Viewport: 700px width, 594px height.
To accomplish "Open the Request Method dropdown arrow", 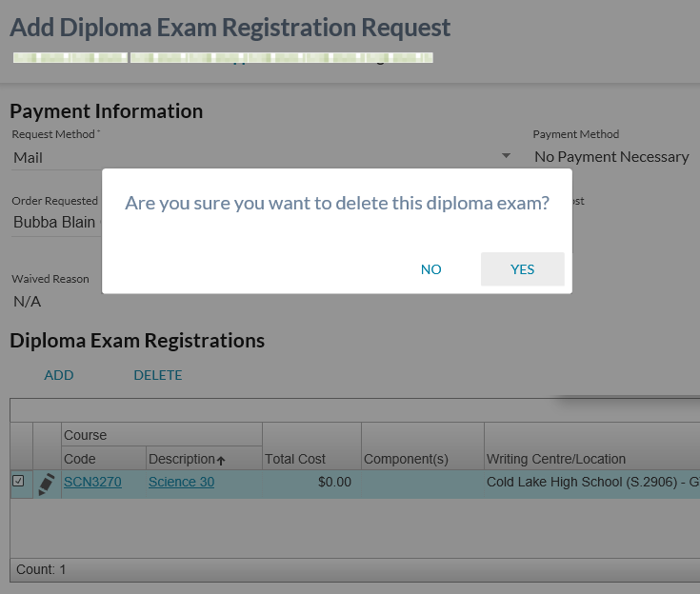I will tap(506, 157).
